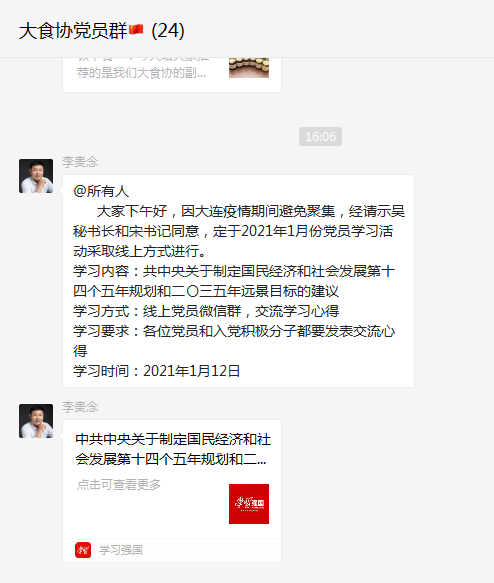494x583 pixels.
Task: Click the China flag emoji in title
Action: click(x=136, y=29)
